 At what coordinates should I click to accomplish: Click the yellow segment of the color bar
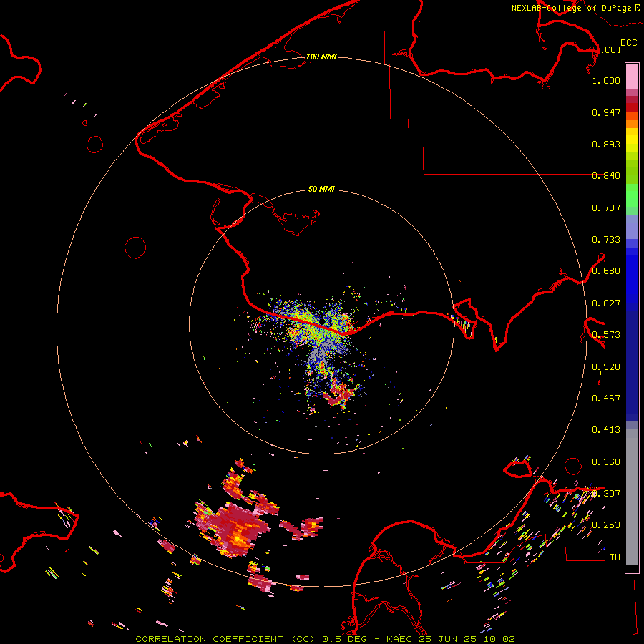click(x=632, y=144)
